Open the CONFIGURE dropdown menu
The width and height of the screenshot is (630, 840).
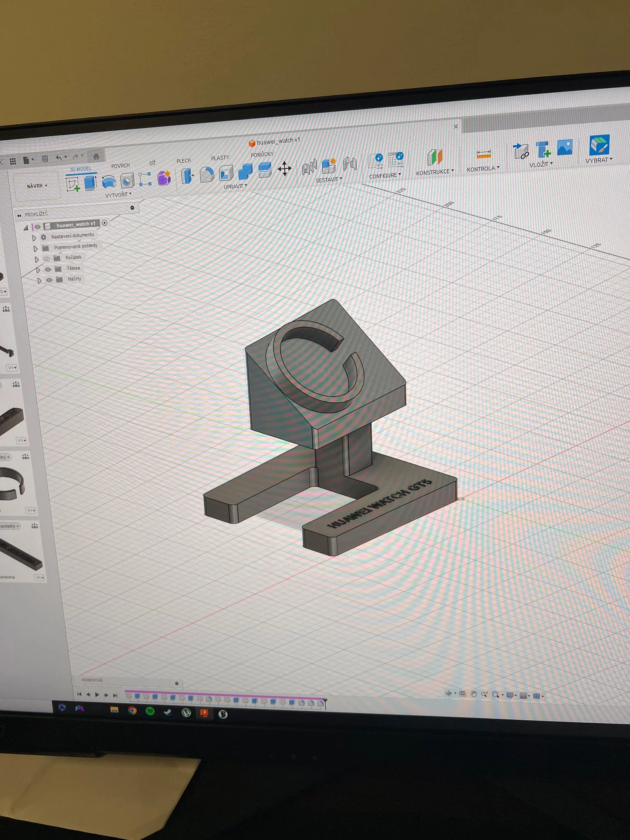(385, 176)
